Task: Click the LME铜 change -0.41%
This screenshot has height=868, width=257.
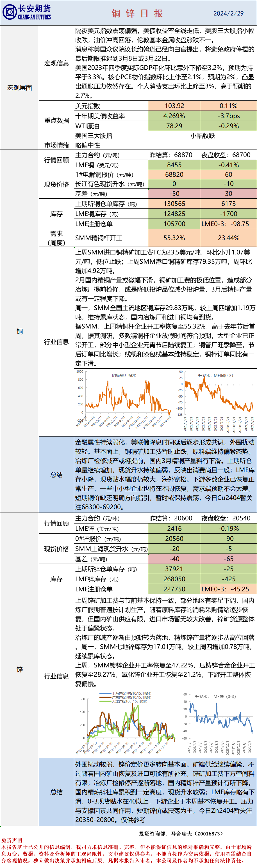Action: pos(228,165)
